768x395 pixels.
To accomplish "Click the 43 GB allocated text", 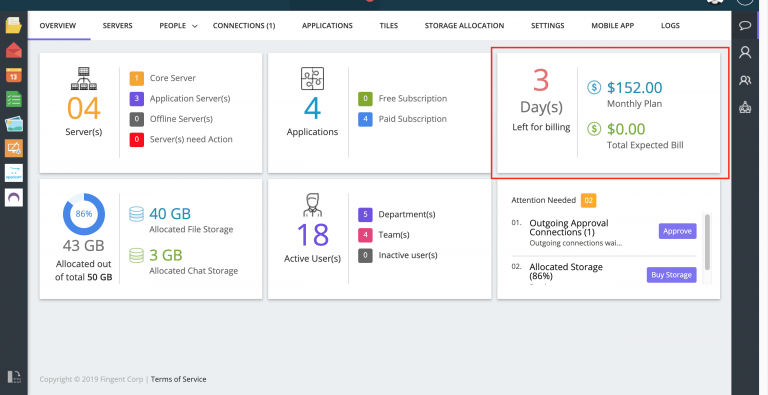I will 84,245.
